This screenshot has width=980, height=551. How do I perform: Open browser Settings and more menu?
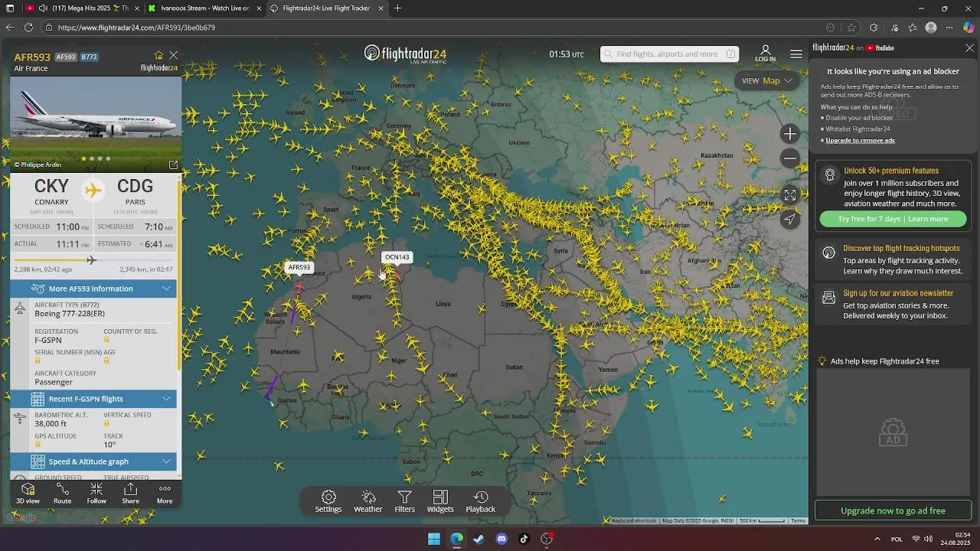point(949,28)
